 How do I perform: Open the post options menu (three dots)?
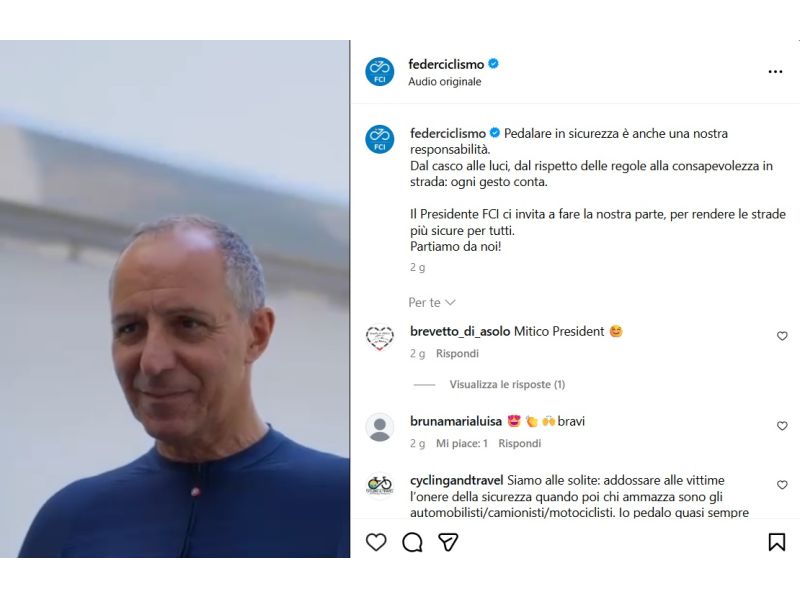(x=775, y=71)
